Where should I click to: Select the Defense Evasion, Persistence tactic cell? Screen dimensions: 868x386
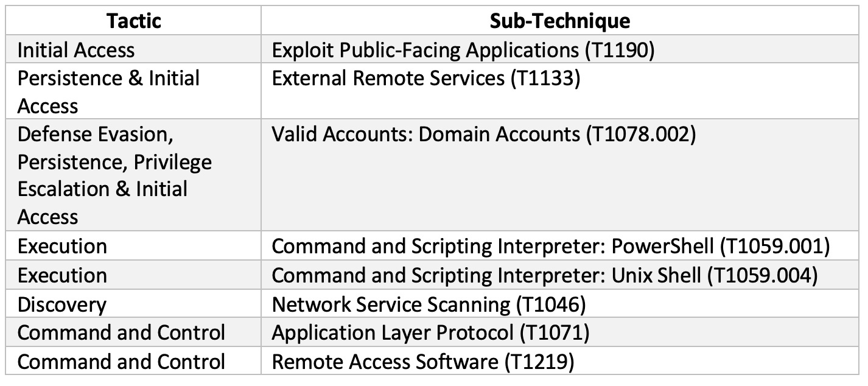coord(114,175)
